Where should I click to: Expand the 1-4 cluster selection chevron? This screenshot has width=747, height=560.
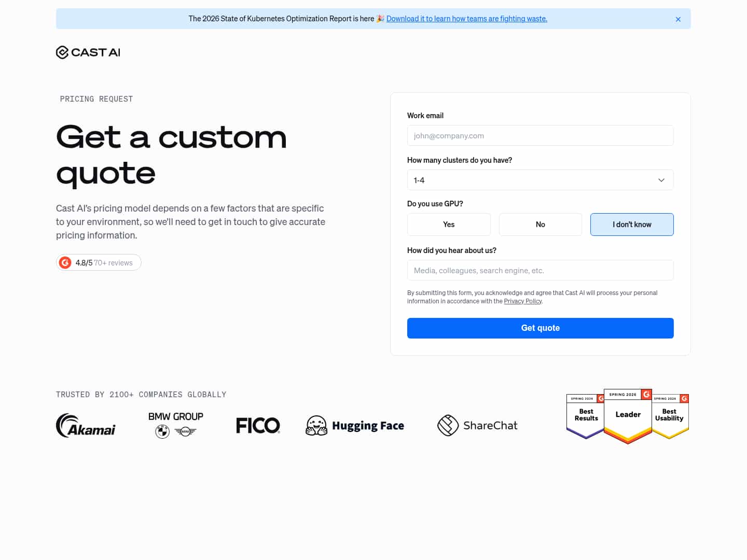(x=661, y=180)
